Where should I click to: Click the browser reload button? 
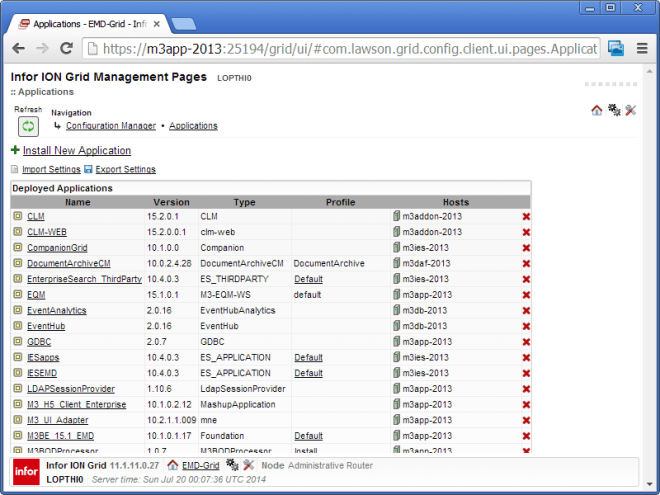coord(67,48)
